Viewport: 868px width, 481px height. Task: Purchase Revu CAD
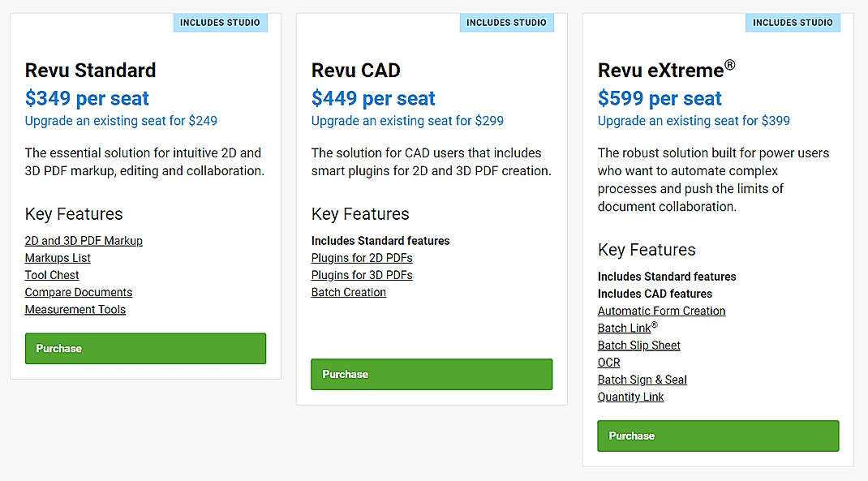point(431,374)
